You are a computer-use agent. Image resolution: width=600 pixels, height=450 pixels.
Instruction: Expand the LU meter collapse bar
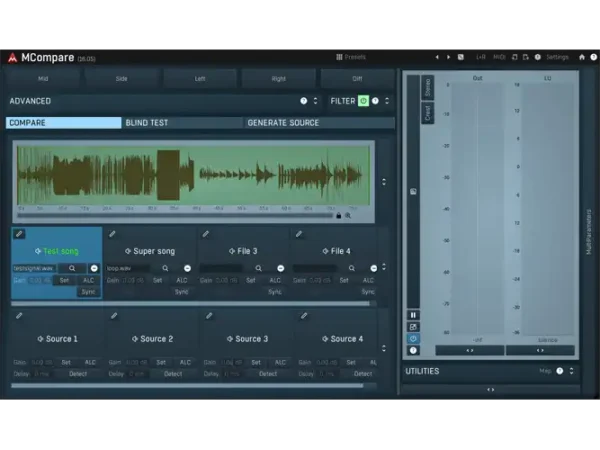pyautogui.click(x=540, y=350)
